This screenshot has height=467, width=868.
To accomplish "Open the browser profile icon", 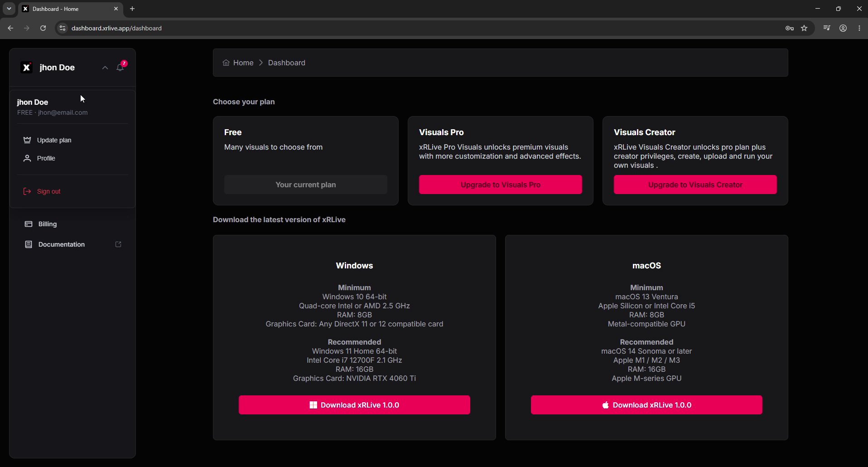I will [x=843, y=28].
